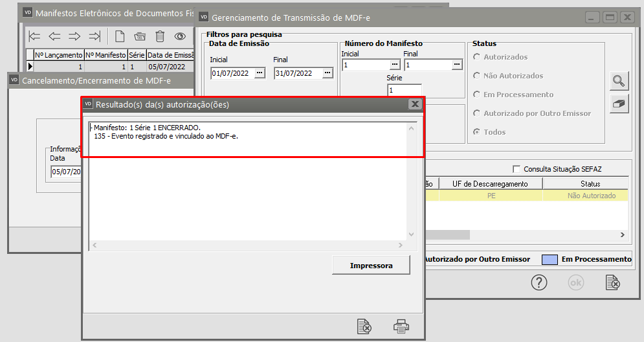Screen dimensions: 644x342
Task: Create a new manifest document
Action: tap(119, 36)
